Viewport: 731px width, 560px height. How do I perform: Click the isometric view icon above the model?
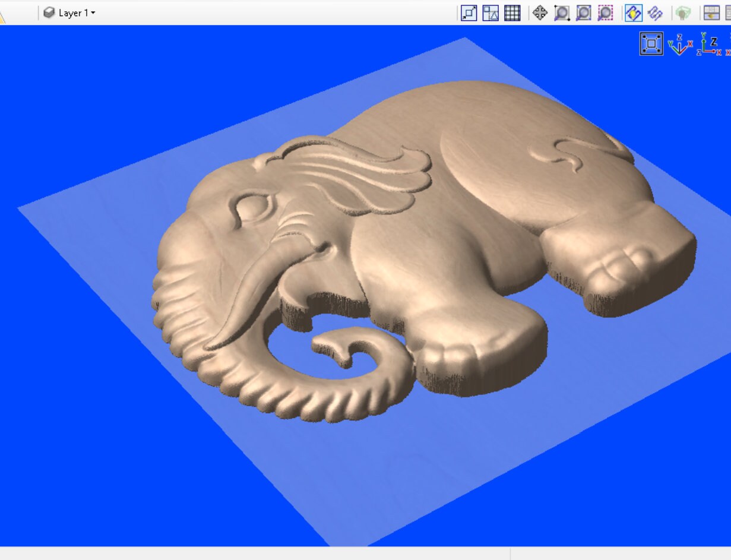tap(651, 43)
